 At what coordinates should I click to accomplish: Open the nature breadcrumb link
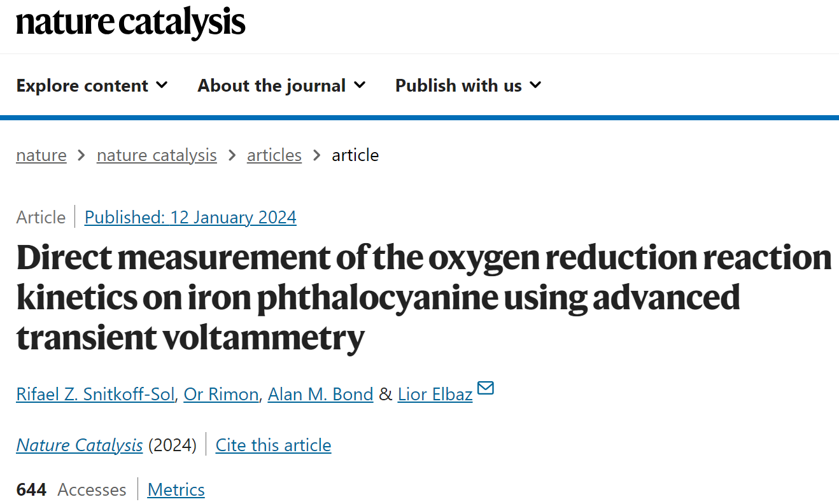pos(41,155)
